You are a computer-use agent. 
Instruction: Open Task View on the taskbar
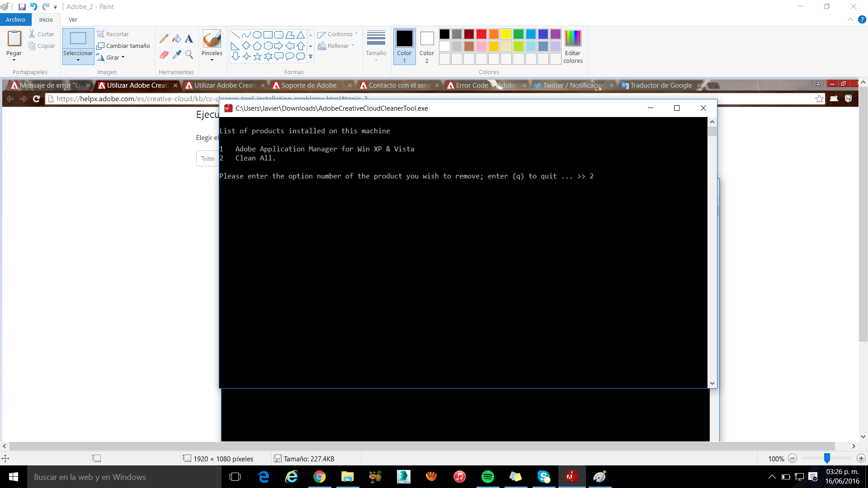tap(235, 477)
